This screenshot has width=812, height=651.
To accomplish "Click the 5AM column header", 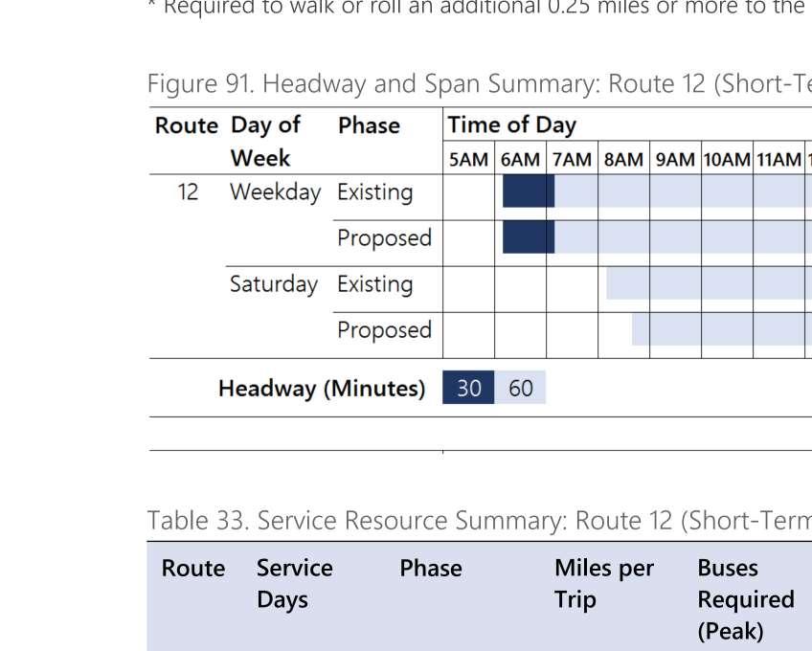I will [468, 160].
